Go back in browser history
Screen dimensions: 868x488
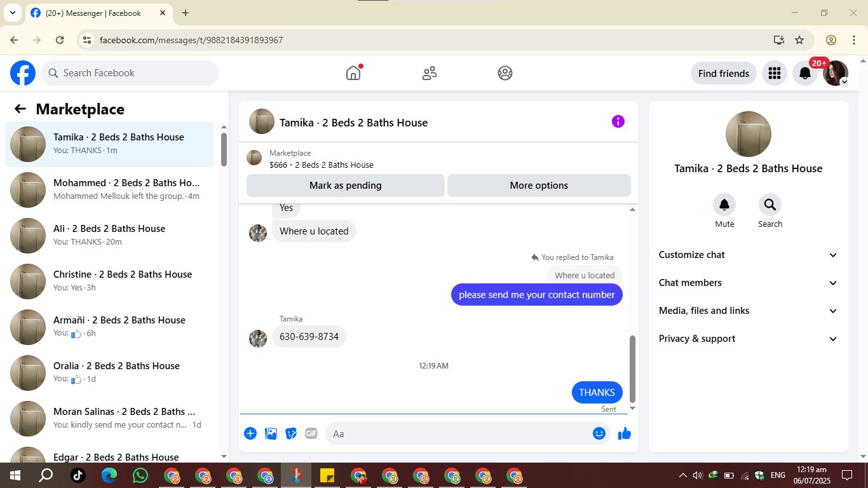click(14, 40)
